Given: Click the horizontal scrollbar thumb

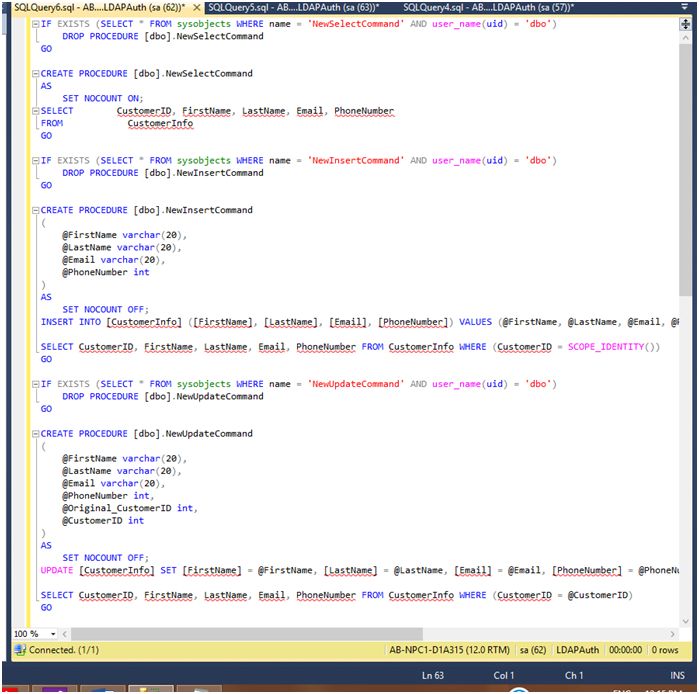Looking at the screenshot, I should [x=247, y=634].
